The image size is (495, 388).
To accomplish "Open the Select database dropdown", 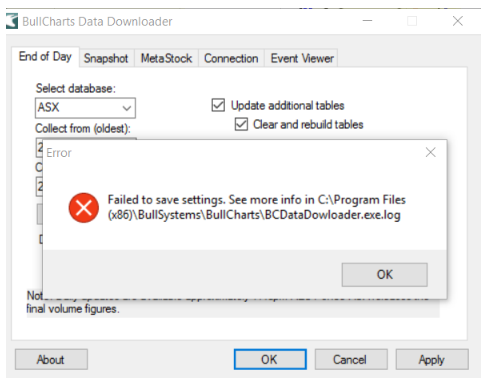I will [85, 108].
